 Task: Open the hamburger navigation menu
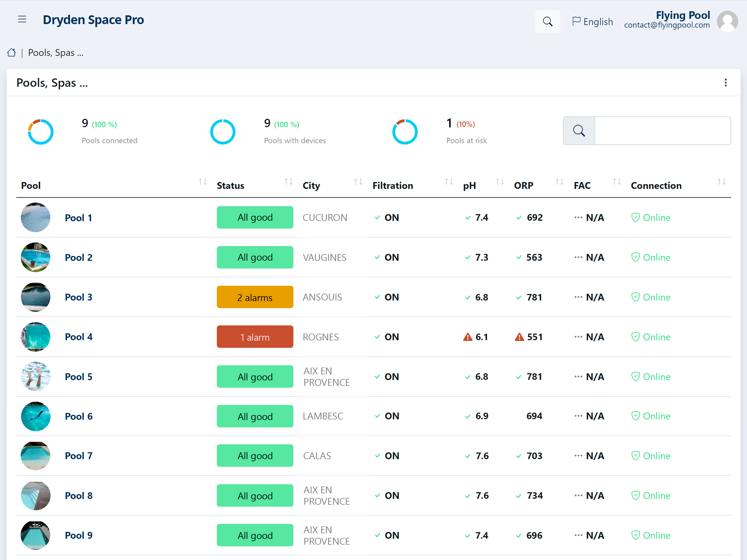[22, 20]
